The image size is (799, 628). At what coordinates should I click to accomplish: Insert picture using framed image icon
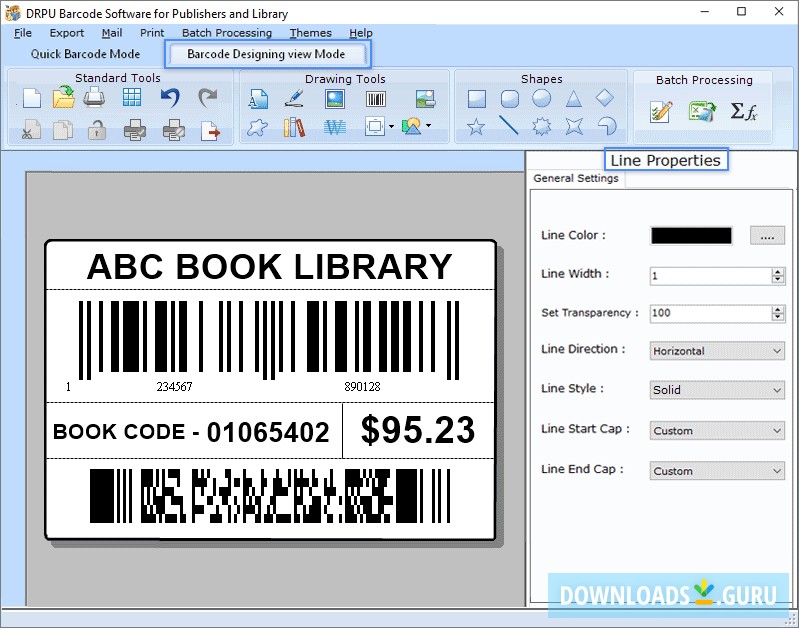pyautogui.click(x=335, y=99)
